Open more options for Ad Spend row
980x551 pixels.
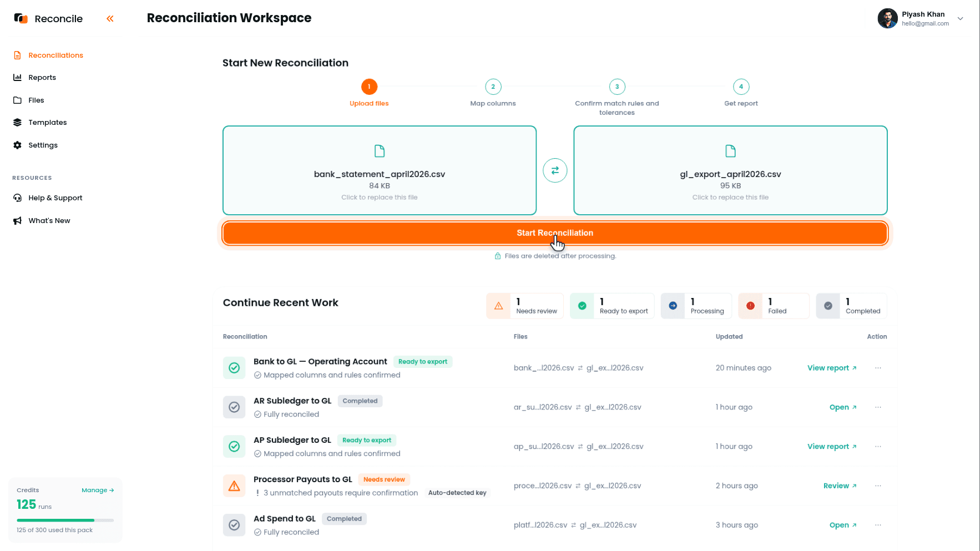(878, 525)
